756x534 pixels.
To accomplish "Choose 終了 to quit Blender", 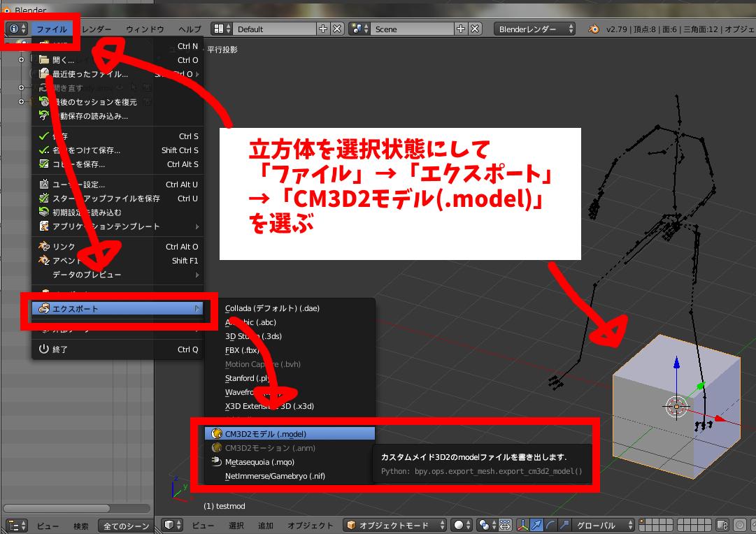I will pyautogui.click(x=117, y=349).
